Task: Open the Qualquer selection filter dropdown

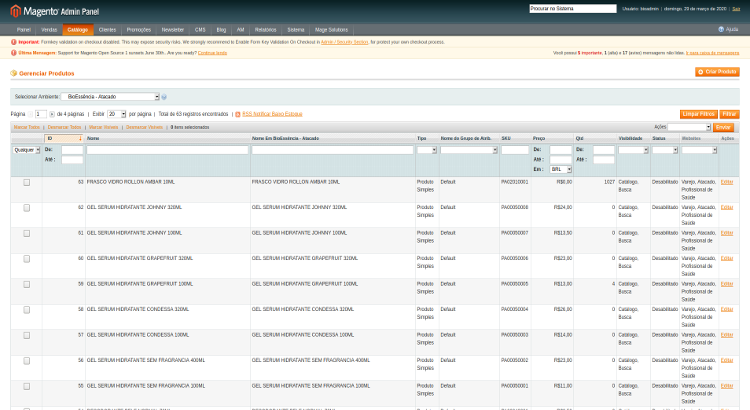Action: pyautogui.click(x=26, y=150)
